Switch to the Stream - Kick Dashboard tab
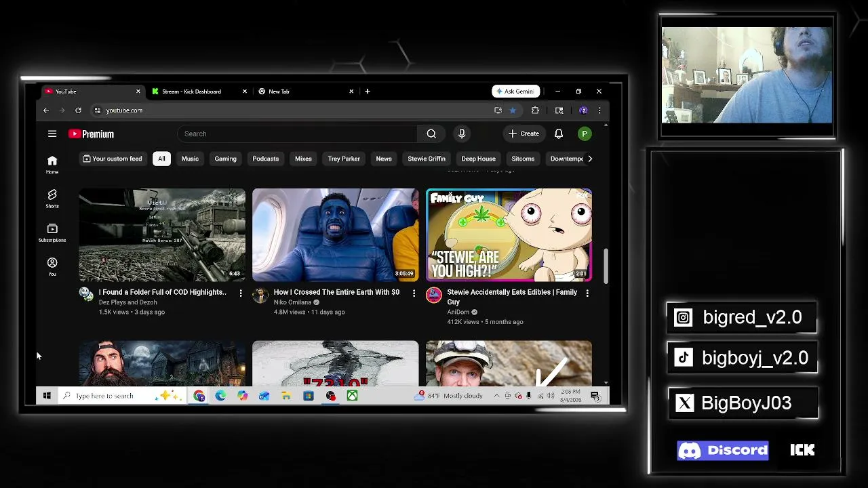This screenshot has height=488, width=868. click(199, 91)
